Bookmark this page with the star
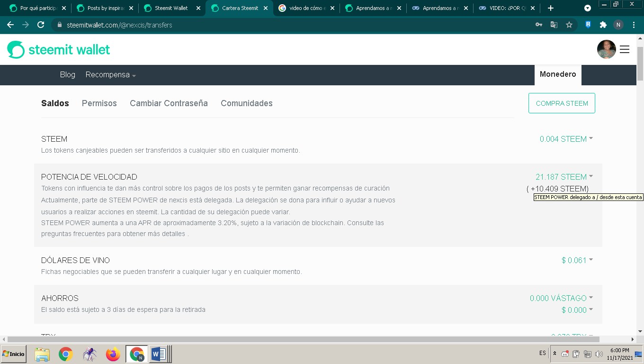 point(569,25)
